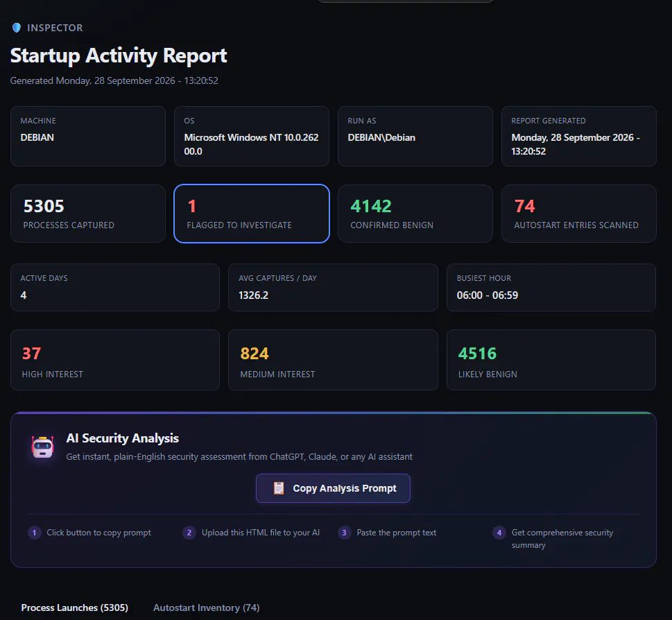This screenshot has height=620, width=672.
Task: Filter by the Medium Interest card
Action: (333, 360)
